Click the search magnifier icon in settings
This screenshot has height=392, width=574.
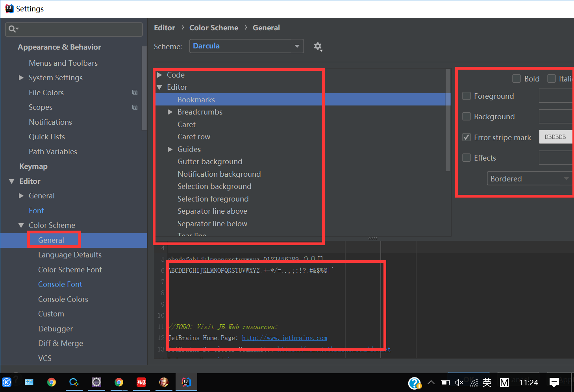tap(13, 29)
